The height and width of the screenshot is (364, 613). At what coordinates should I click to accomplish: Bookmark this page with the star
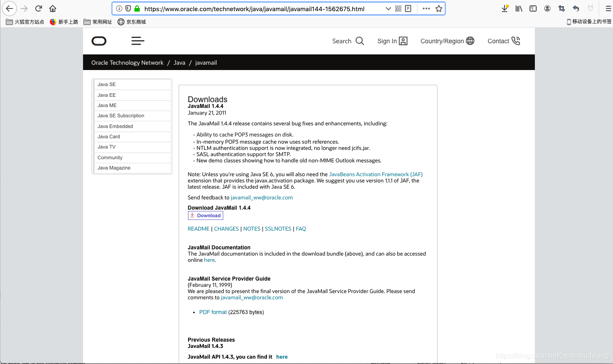(439, 8)
